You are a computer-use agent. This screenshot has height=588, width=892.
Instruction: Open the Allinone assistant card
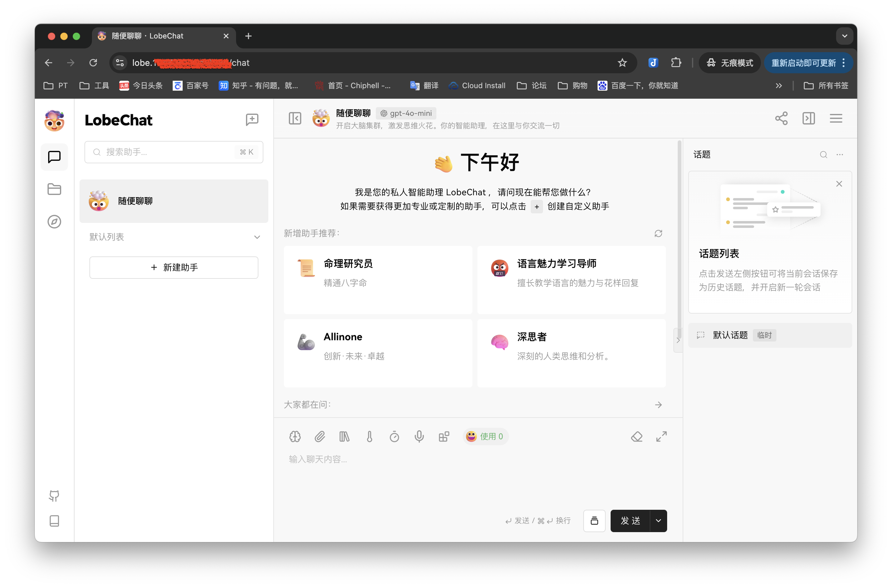(x=378, y=353)
